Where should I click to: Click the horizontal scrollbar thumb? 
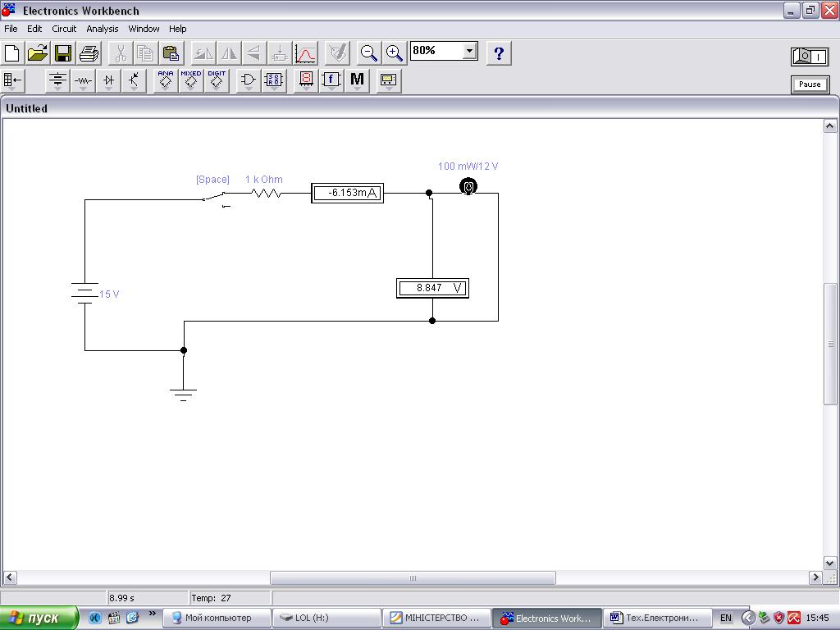(x=413, y=578)
